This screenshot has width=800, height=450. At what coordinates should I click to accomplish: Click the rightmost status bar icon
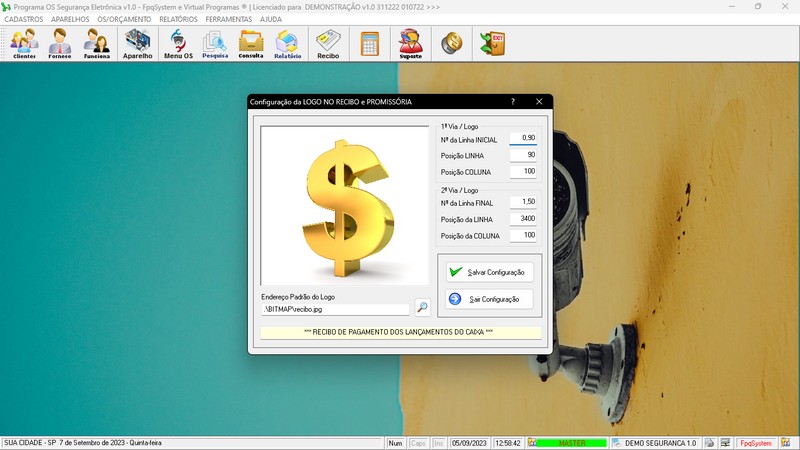(785, 443)
